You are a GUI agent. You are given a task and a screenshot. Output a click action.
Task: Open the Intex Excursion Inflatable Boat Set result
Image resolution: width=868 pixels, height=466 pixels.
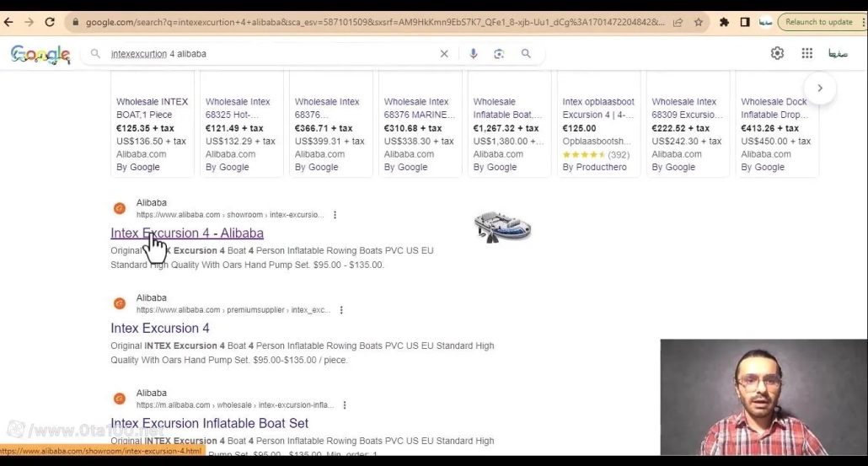(209, 423)
